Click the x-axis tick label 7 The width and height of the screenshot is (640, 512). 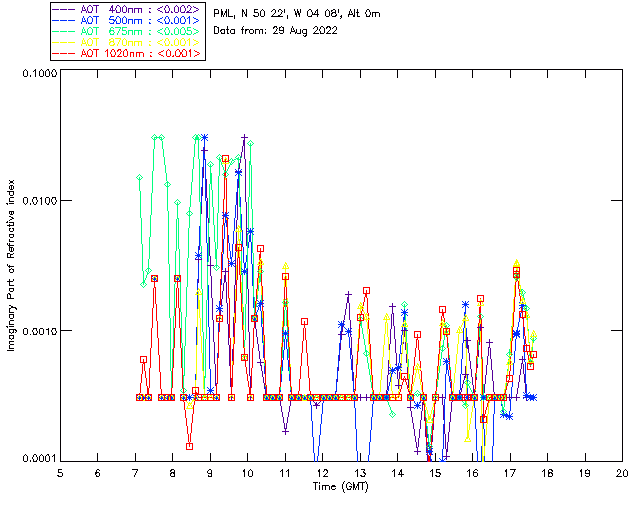(x=135, y=472)
